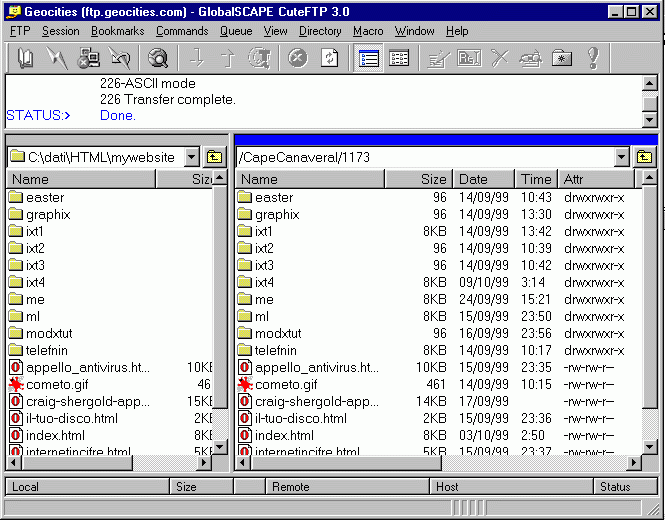Image resolution: width=665 pixels, height=520 pixels.
Task: Click the circular transfer queue icon
Action: 259,58
